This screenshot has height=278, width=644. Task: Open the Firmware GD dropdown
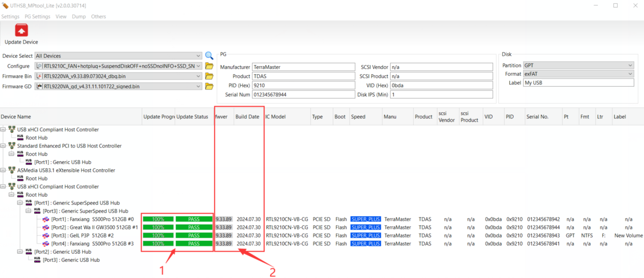click(198, 86)
